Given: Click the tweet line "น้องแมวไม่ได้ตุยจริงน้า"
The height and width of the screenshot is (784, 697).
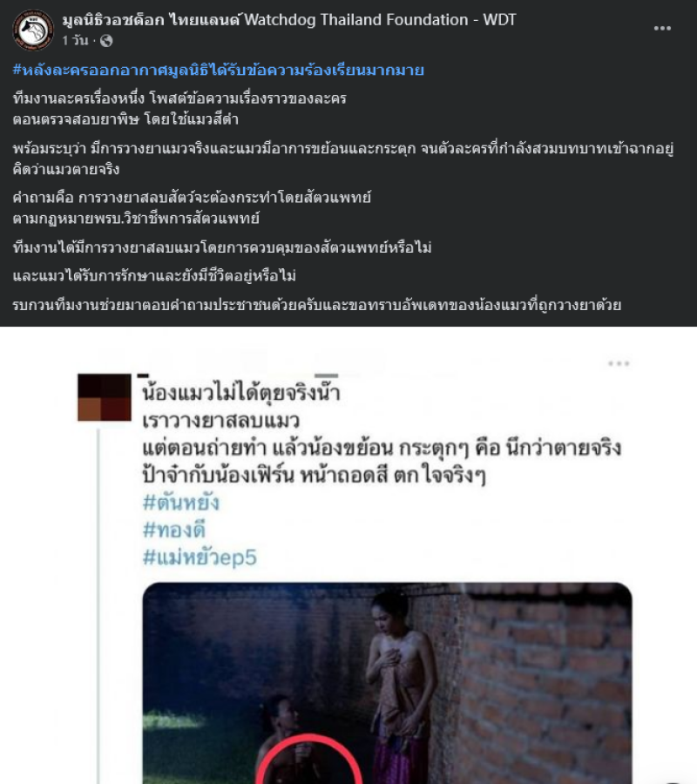Looking at the screenshot, I should pos(241,393).
